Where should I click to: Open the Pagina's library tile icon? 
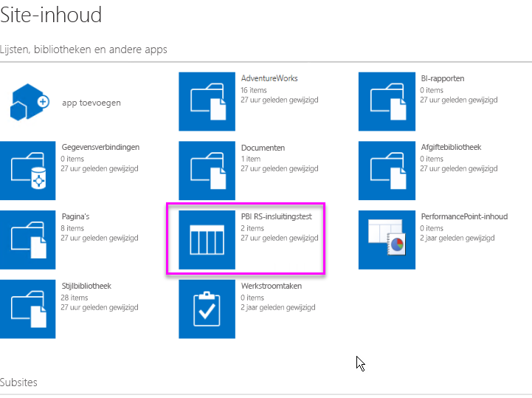pos(27,240)
